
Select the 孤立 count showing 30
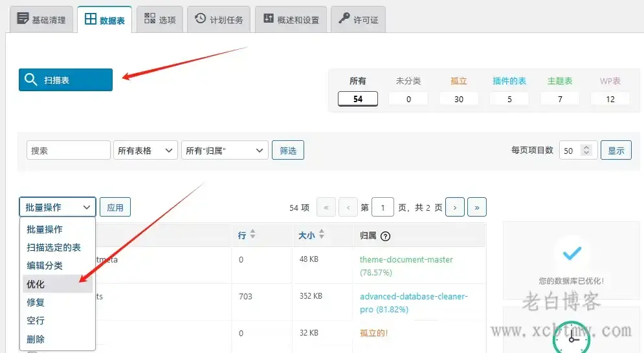(459, 99)
